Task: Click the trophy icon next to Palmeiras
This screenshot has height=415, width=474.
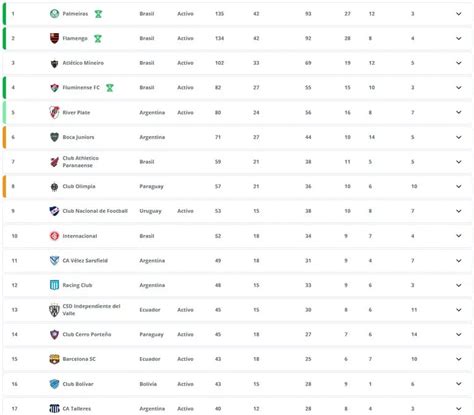Action: pyautogui.click(x=98, y=14)
